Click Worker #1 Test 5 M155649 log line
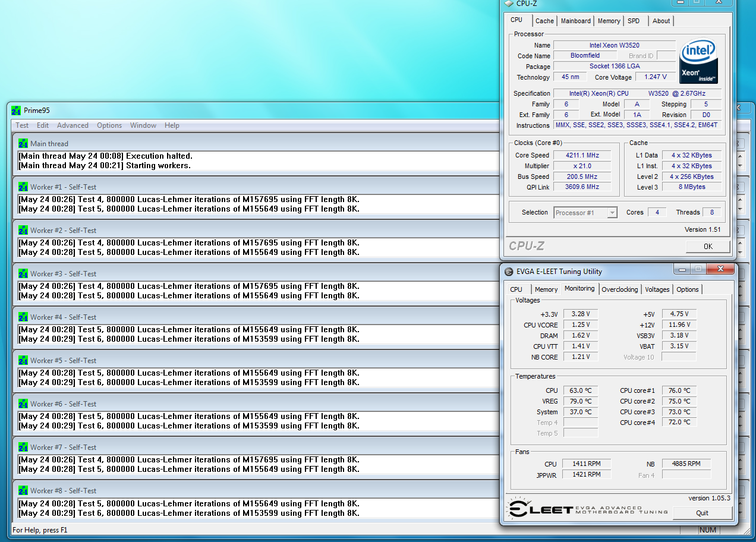 (189, 209)
